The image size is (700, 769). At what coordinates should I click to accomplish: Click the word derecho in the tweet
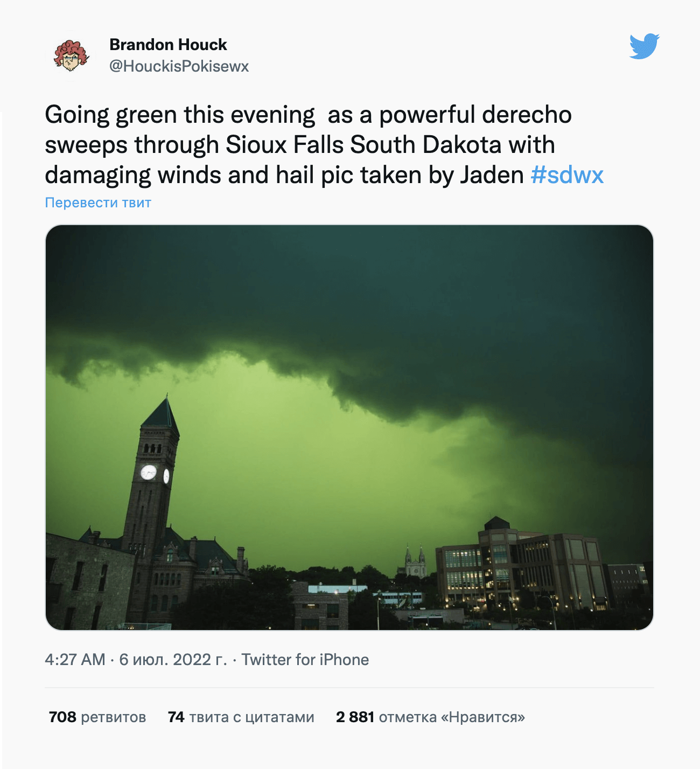[527, 115]
